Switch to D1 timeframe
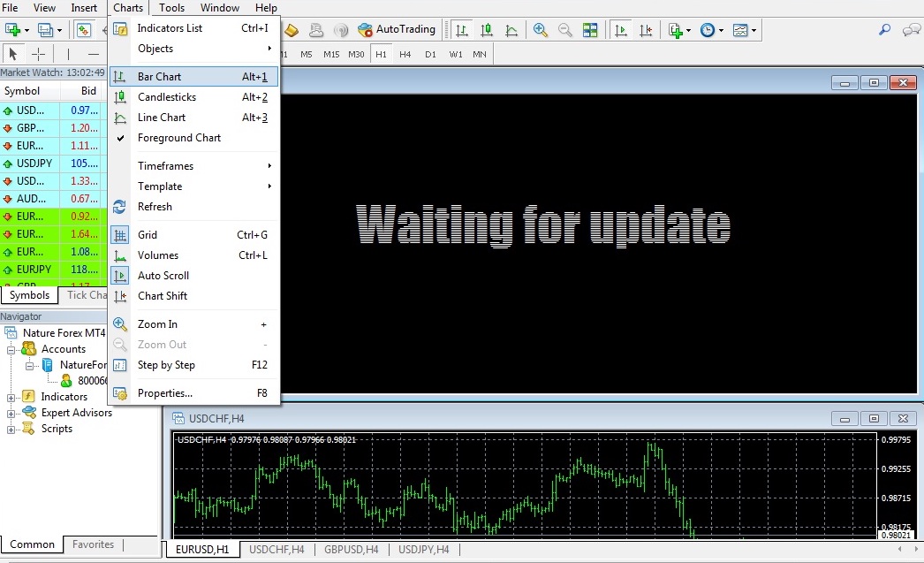This screenshot has width=924, height=563. pos(430,54)
